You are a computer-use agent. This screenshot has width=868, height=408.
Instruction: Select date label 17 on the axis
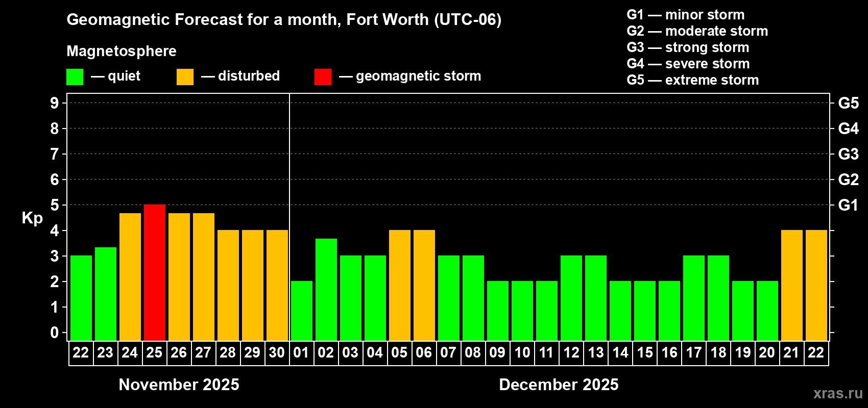pos(693,353)
